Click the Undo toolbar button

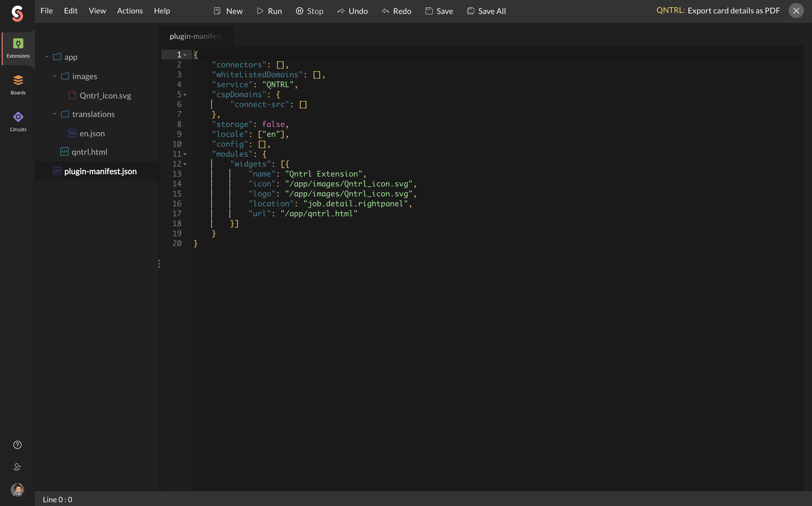tap(352, 11)
